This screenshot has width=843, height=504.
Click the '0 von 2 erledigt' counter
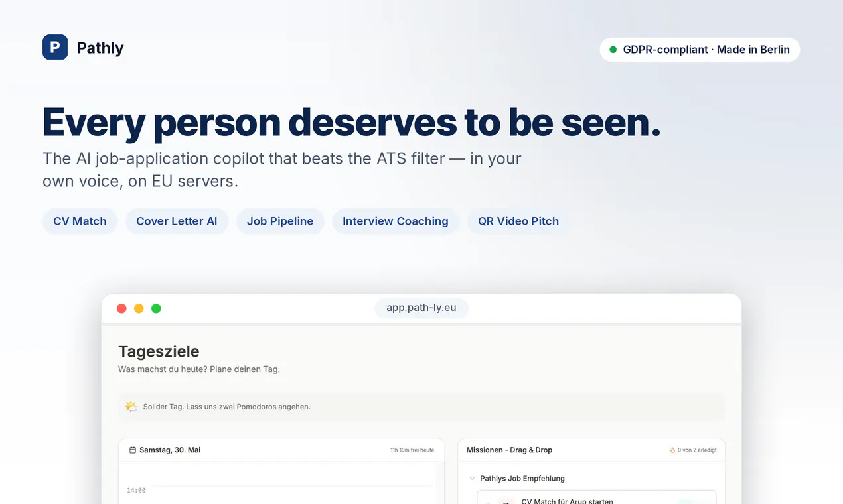(x=696, y=450)
